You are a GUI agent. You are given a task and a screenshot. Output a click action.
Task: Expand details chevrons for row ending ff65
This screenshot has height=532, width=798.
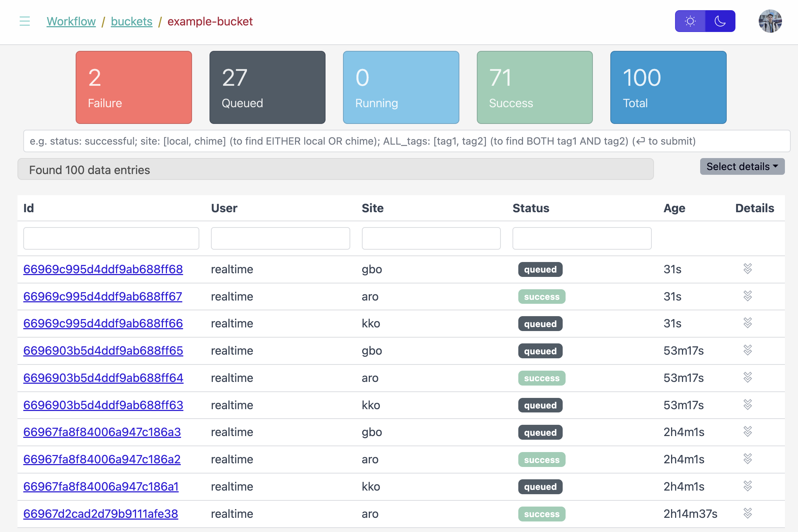point(747,350)
